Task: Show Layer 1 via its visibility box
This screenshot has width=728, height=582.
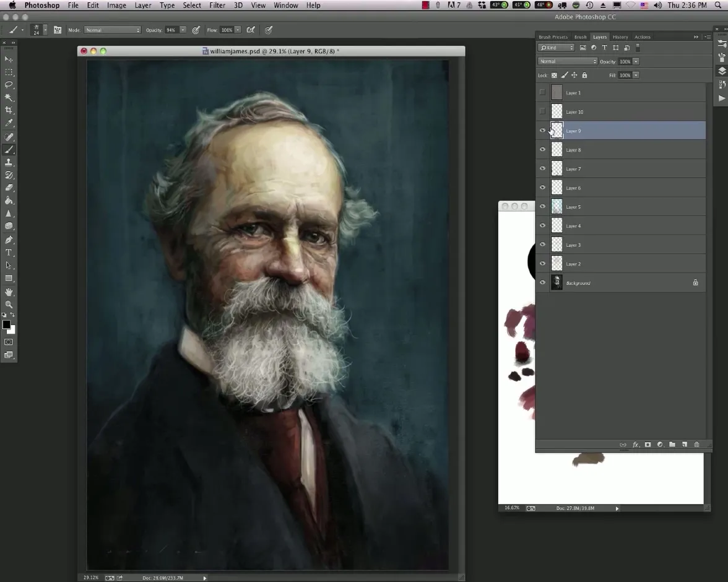Action: pyautogui.click(x=543, y=93)
